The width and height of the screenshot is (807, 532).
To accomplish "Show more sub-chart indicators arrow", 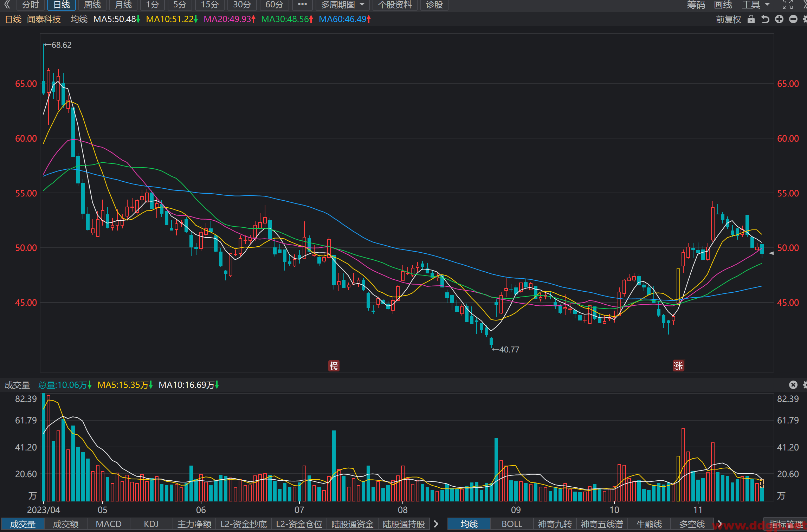I will [x=436, y=524].
